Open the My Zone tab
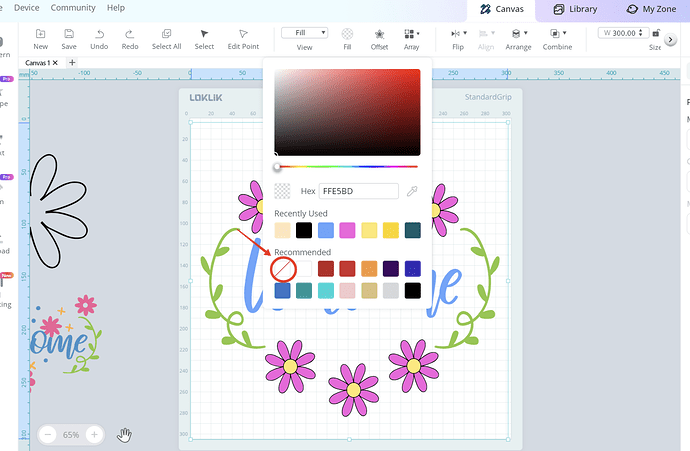The image size is (690, 451). click(651, 9)
